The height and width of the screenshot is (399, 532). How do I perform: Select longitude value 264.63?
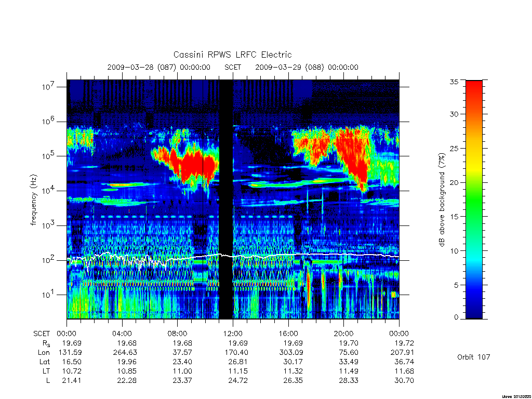click(x=125, y=353)
